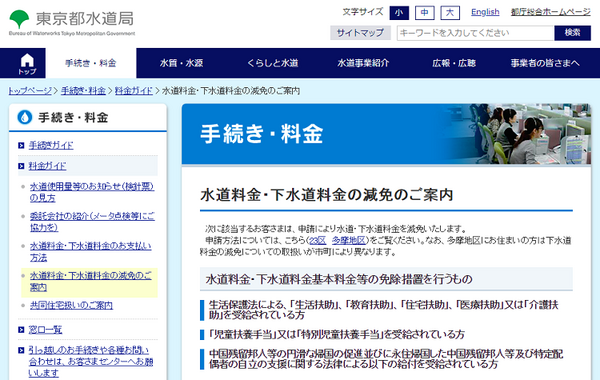Screen dimensions: 600x380
Task: Set text size to 小
Action: point(399,13)
